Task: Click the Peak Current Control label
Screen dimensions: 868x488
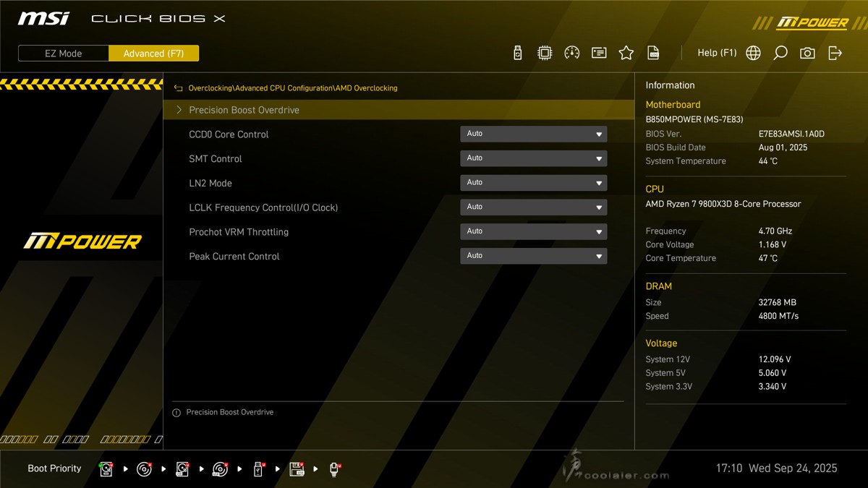Action: pyautogui.click(x=234, y=257)
